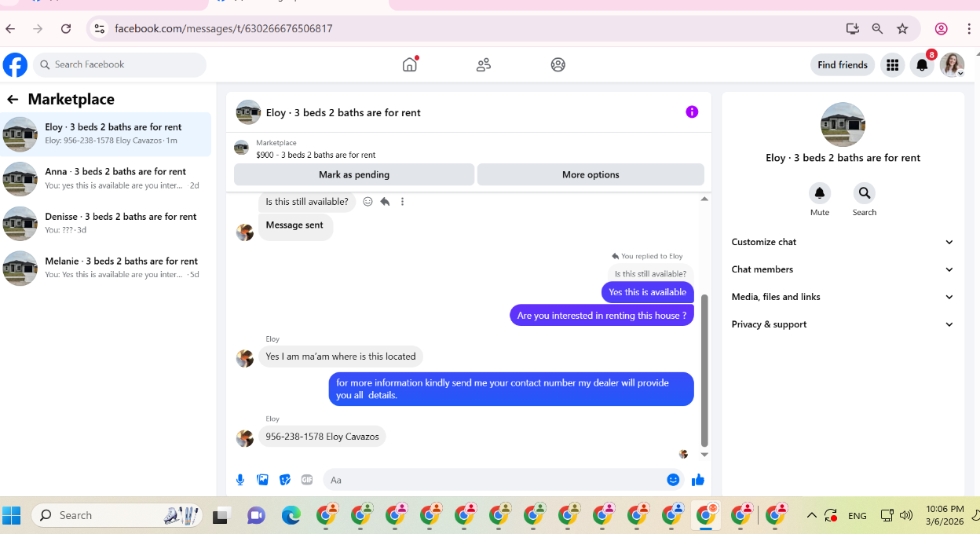The width and height of the screenshot is (980, 534).
Task: Click scrollbar up arrow in chat
Action: click(704, 199)
